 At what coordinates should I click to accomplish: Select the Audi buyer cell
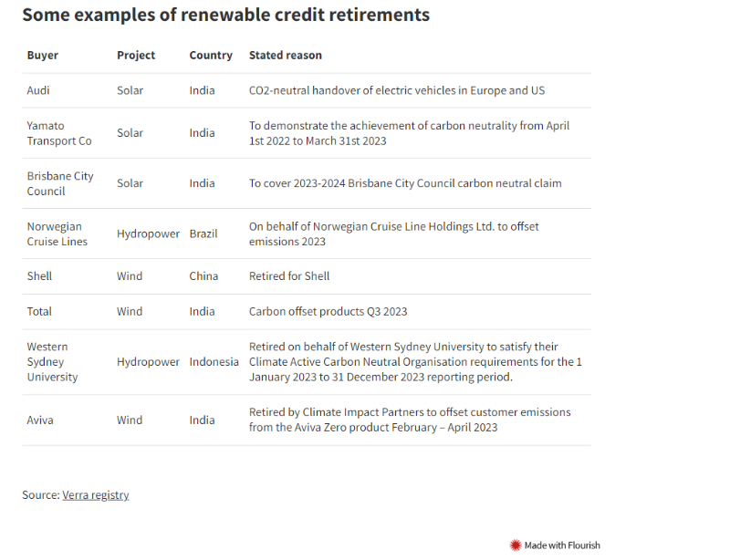pos(38,90)
